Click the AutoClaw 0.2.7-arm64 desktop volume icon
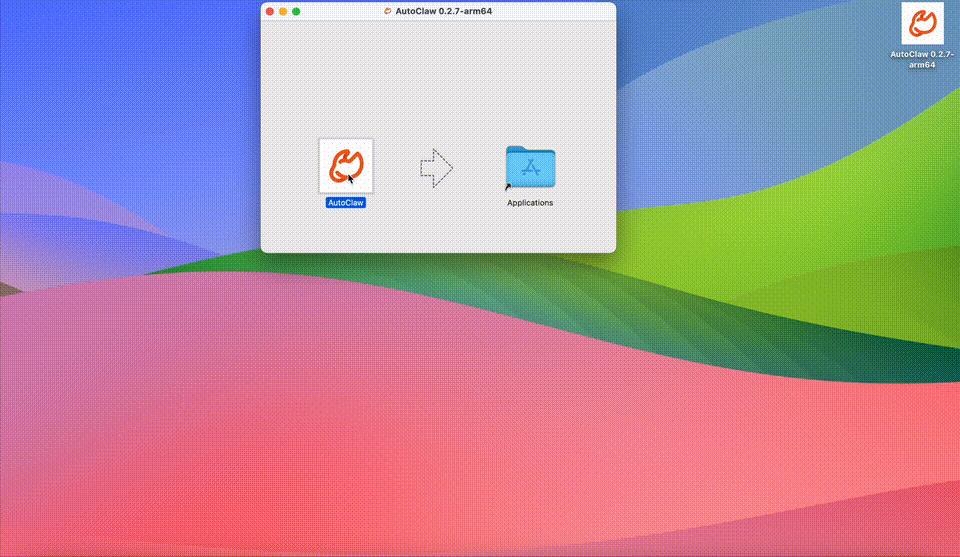The image size is (960, 557). pos(922,23)
